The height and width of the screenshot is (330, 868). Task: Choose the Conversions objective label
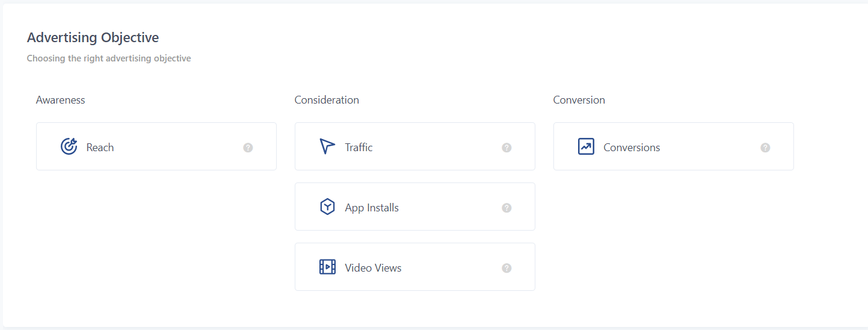coord(632,148)
